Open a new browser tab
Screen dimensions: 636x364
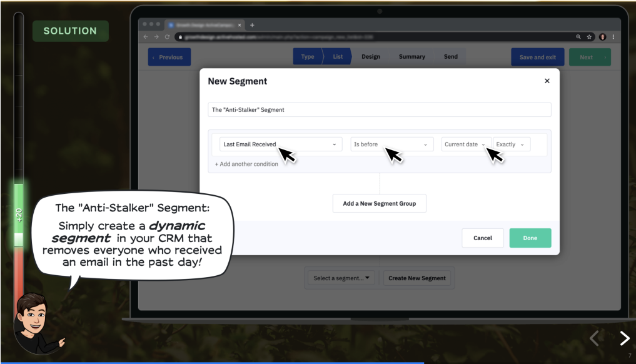click(252, 25)
